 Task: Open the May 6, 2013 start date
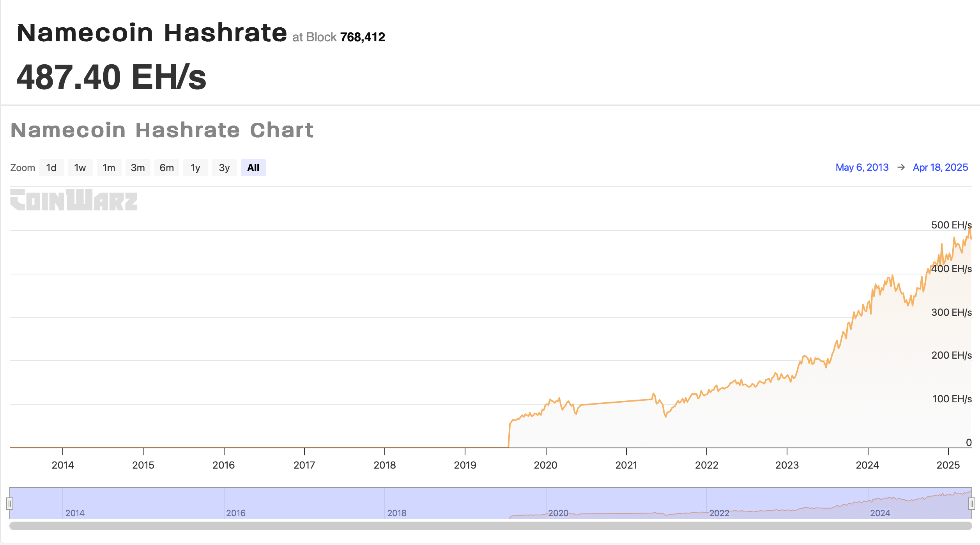(862, 167)
